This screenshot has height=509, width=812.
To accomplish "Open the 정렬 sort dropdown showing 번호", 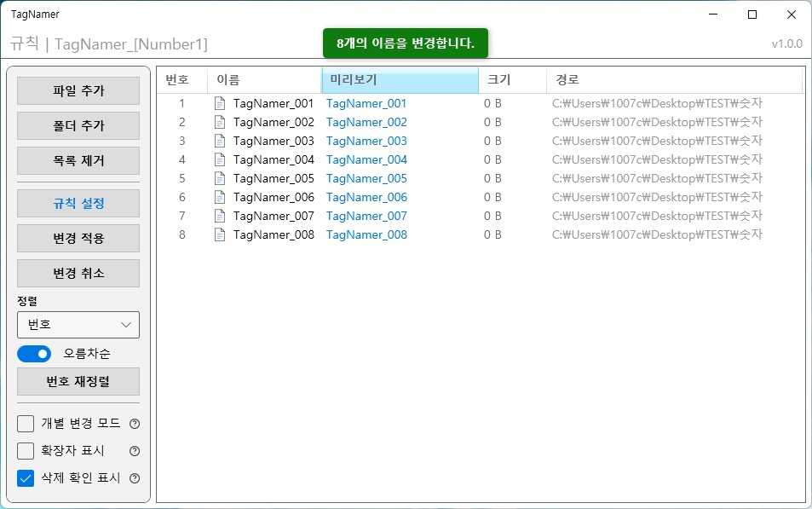I will 78,325.
